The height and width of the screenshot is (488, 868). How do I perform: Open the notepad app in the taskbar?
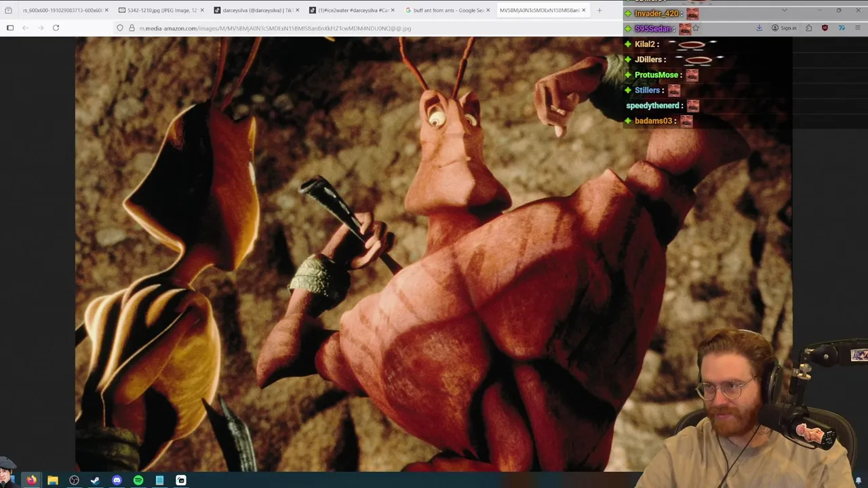click(159, 480)
